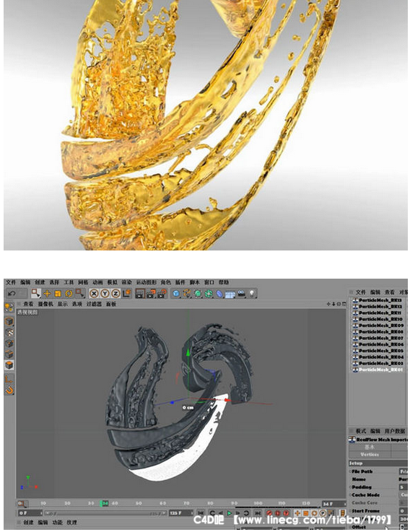Jump to the timeline start frame

(201, 513)
